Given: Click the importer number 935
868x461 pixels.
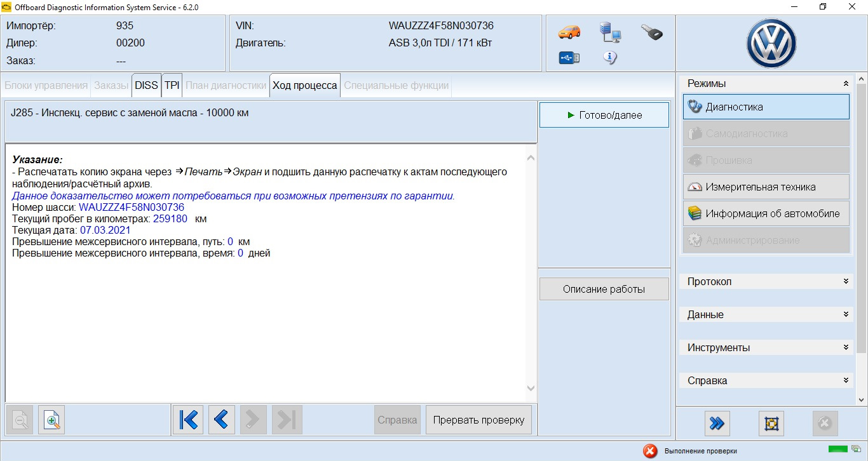Looking at the screenshot, I should pyautogui.click(x=125, y=26).
